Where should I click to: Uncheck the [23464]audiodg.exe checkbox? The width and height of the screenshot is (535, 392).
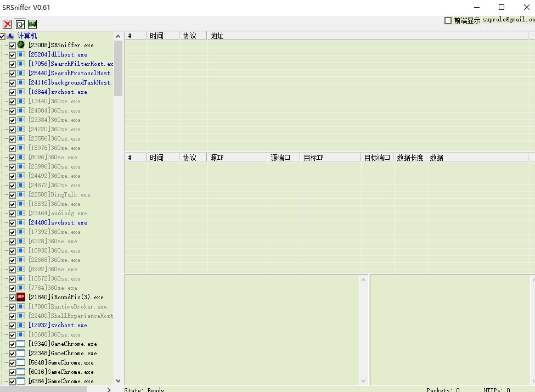(12, 214)
